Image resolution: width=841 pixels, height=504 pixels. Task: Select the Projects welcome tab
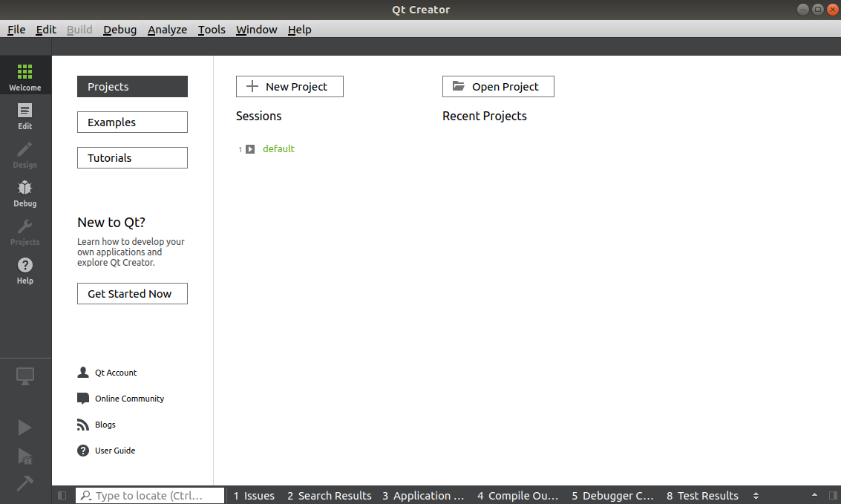(132, 86)
